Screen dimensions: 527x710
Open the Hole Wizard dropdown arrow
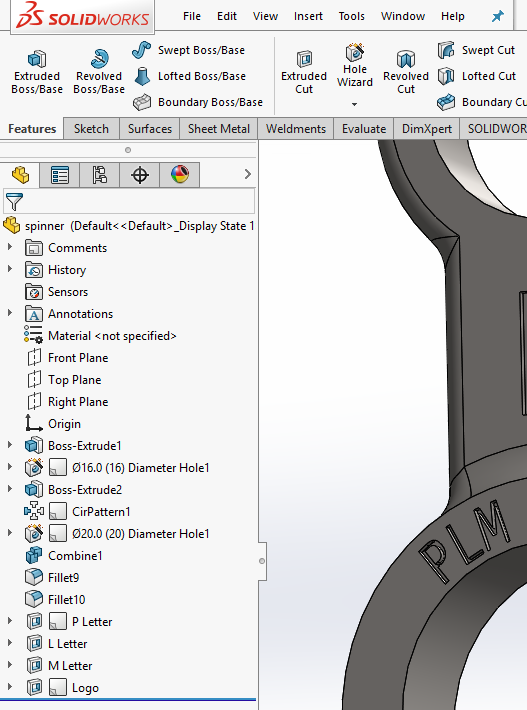tap(355, 104)
